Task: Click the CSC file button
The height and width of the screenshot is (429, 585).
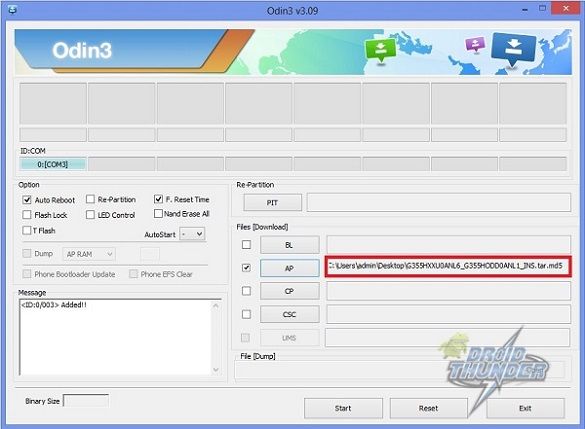Action: coord(290,314)
